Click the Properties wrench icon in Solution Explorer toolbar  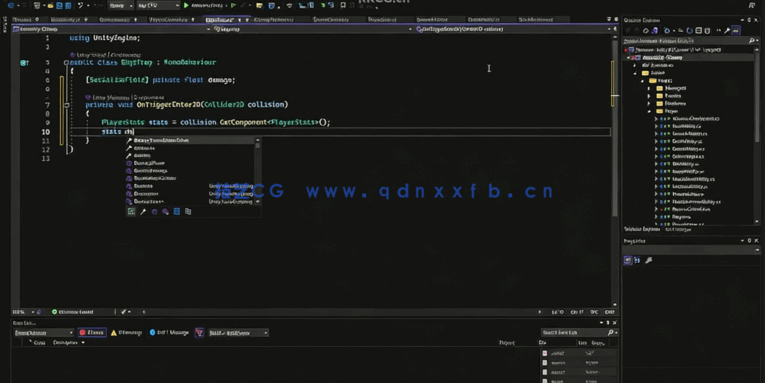coord(726,31)
